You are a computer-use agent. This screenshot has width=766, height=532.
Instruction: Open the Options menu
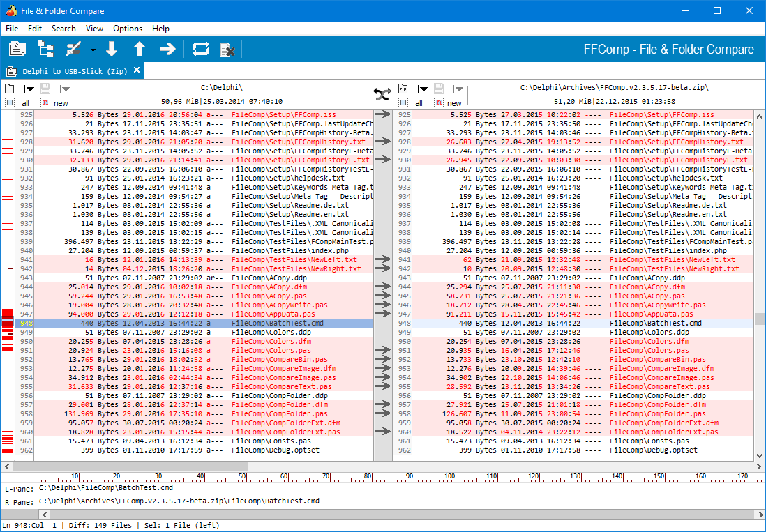coord(128,29)
